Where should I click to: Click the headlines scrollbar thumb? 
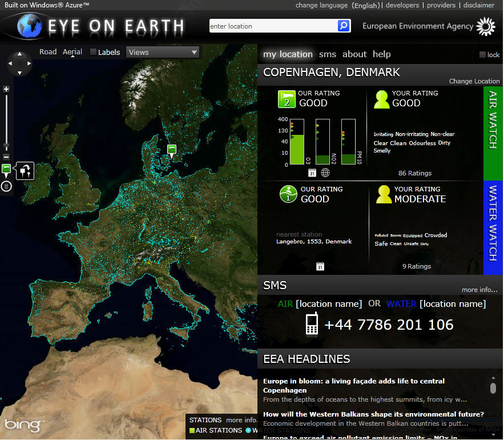point(493,388)
